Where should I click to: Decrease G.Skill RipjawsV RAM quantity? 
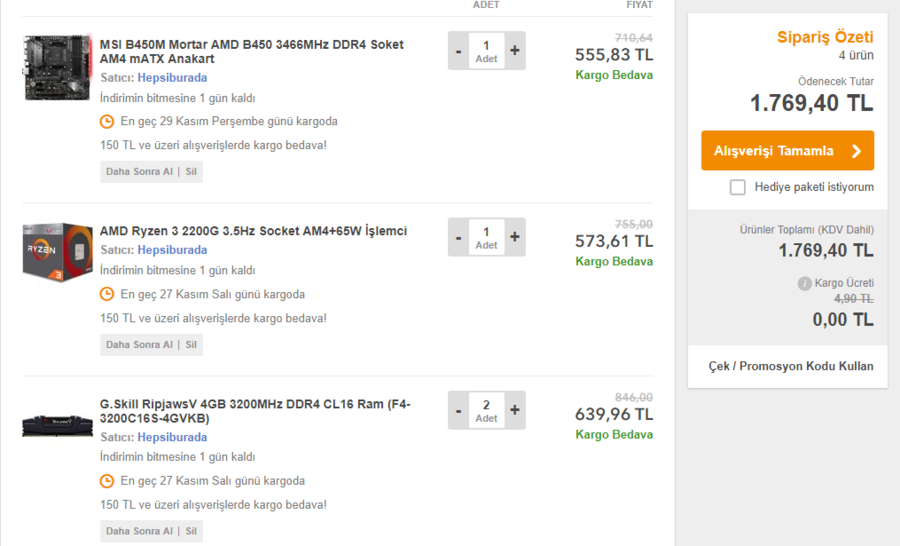[458, 410]
